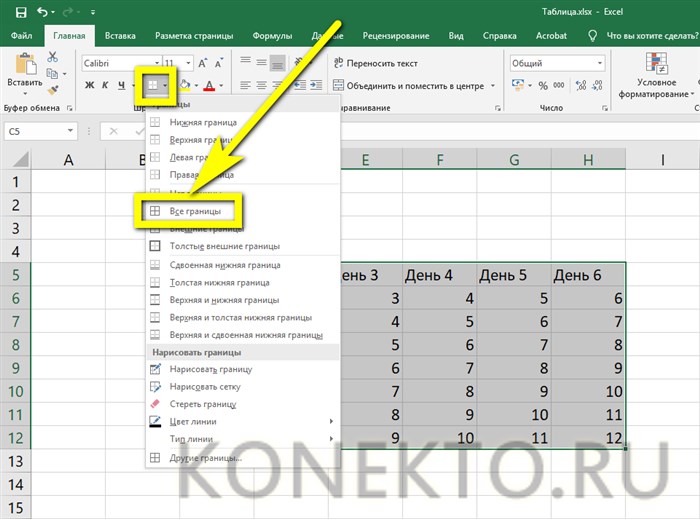Viewport: 700px width, 519px height.
Task: Increase font size with the large A
Action: click(x=202, y=63)
